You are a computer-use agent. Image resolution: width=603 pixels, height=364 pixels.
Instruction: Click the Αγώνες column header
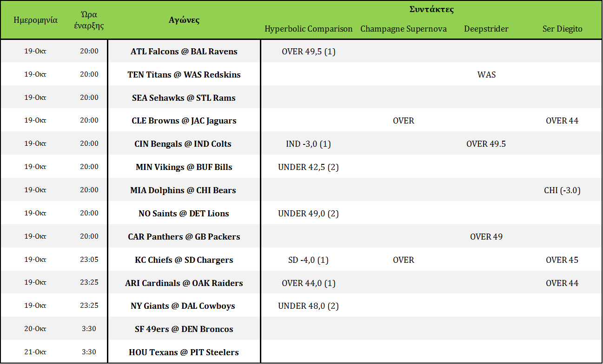[x=184, y=20]
